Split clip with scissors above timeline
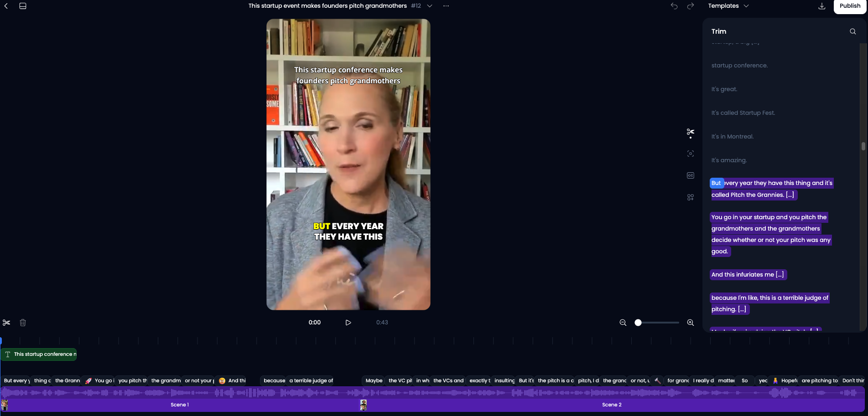This screenshot has width=868, height=416. point(6,323)
